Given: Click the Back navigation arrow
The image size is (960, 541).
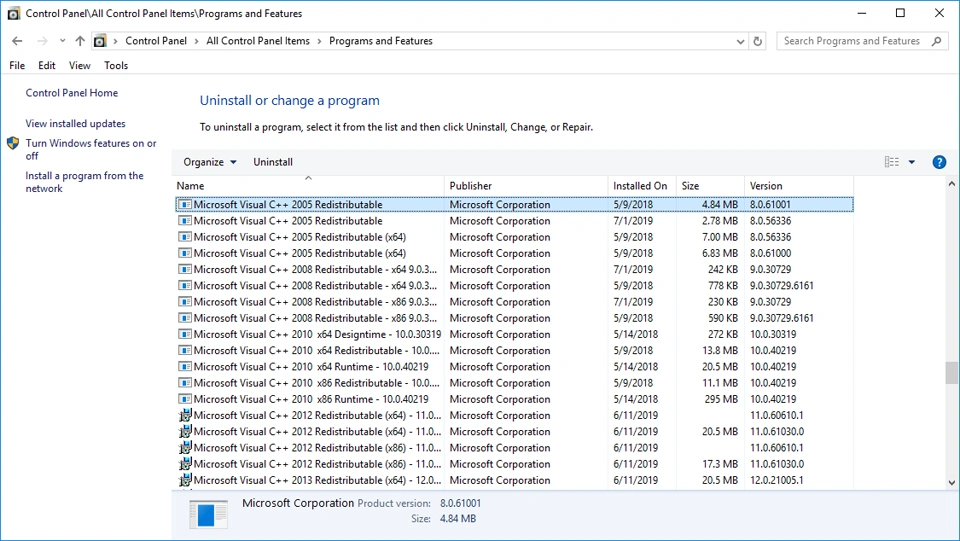Looking at the screenshot, I should [17, 41].
